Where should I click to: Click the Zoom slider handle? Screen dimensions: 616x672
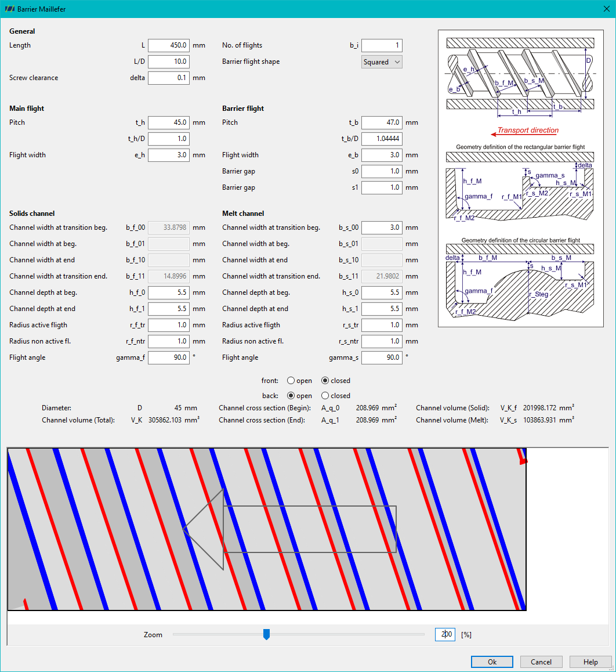tap(266, 634)
